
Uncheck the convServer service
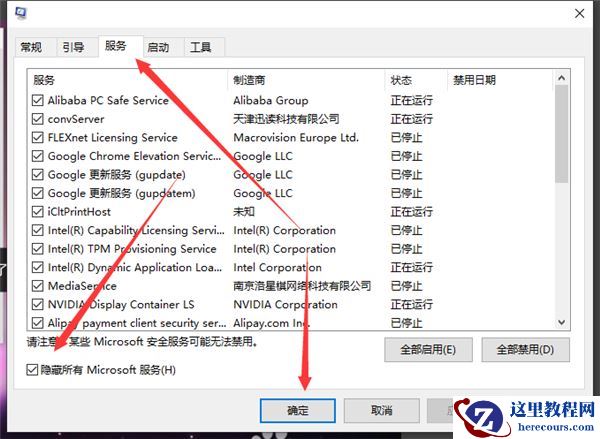(38, 119)
